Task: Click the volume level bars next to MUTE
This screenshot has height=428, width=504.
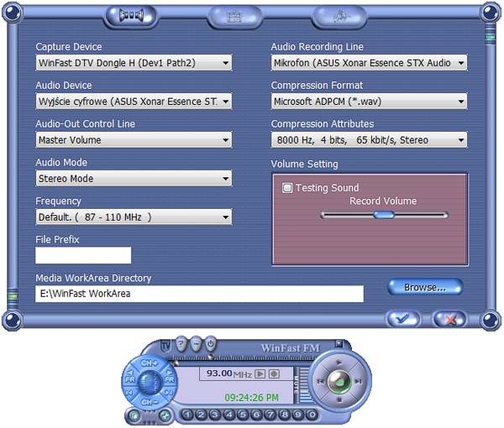Action: pyautogui.click(x=304, y=384)
